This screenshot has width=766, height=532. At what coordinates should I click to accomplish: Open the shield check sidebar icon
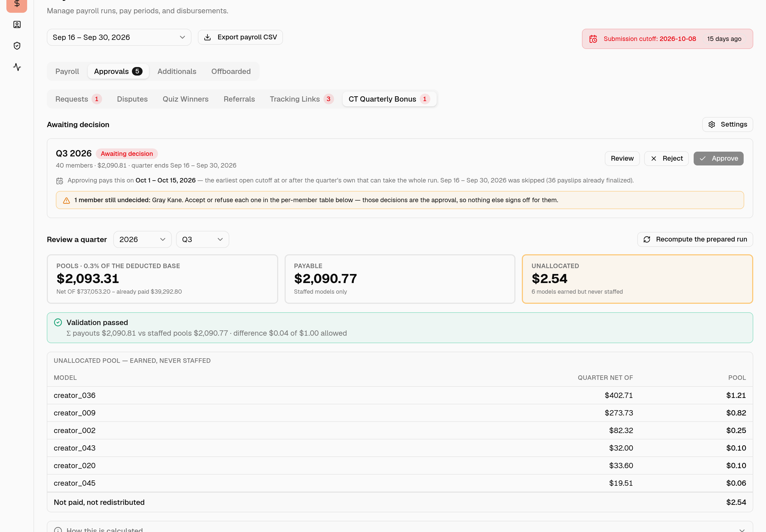pyautogui.click(x=17, y=46)
